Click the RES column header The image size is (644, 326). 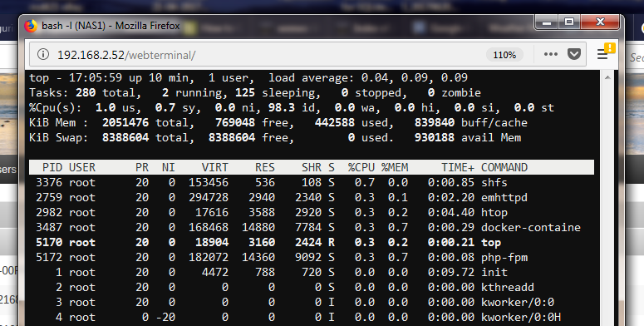[264, 168]
